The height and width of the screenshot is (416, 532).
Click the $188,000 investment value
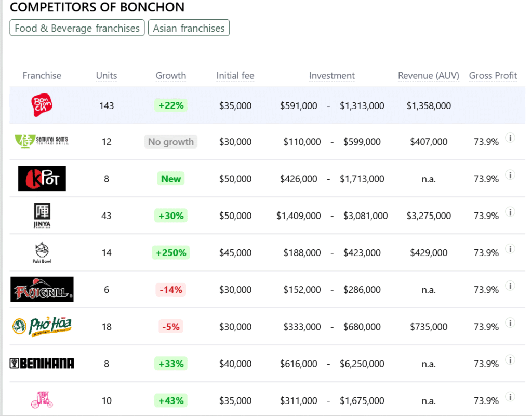(x=302, y=252)
